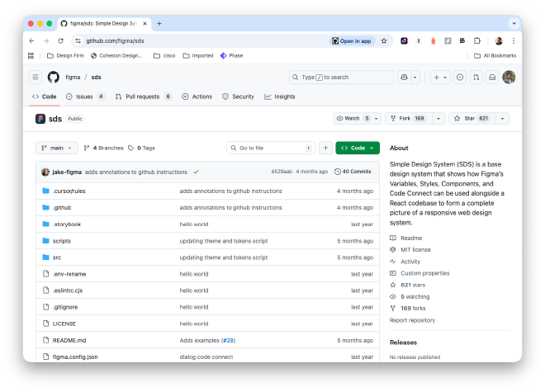Open the #28 pull request link
The width and height of the screenshot is (545, 392).
229,341
